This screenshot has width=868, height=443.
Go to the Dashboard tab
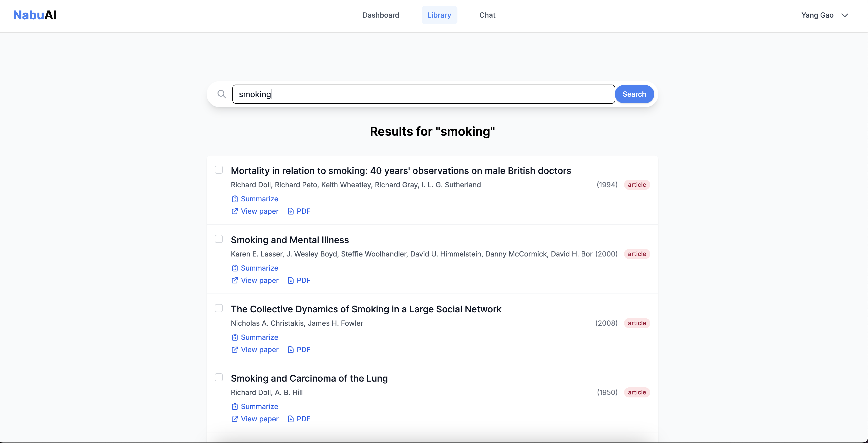pos(380,15)
